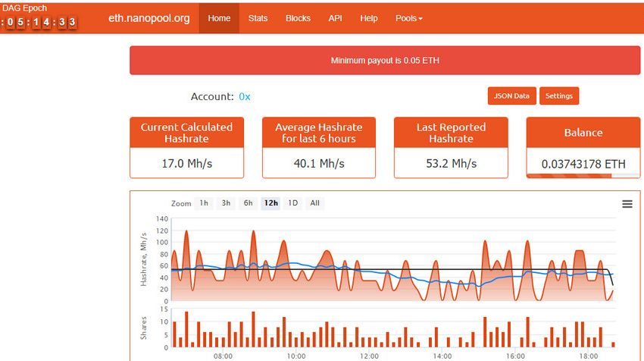This screenshot has height=361, width=644.
Task: Open the Help page
Action: [x=369, y=17]
